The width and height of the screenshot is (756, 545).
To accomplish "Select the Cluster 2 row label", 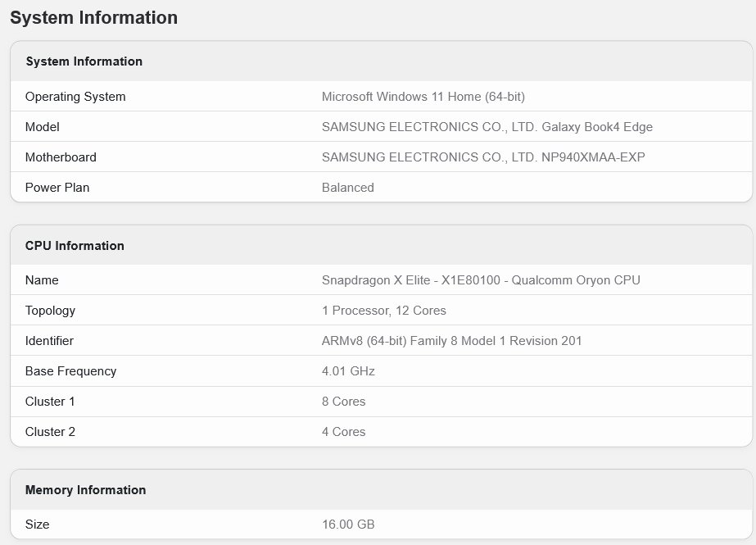I will [x=50, y=432].
